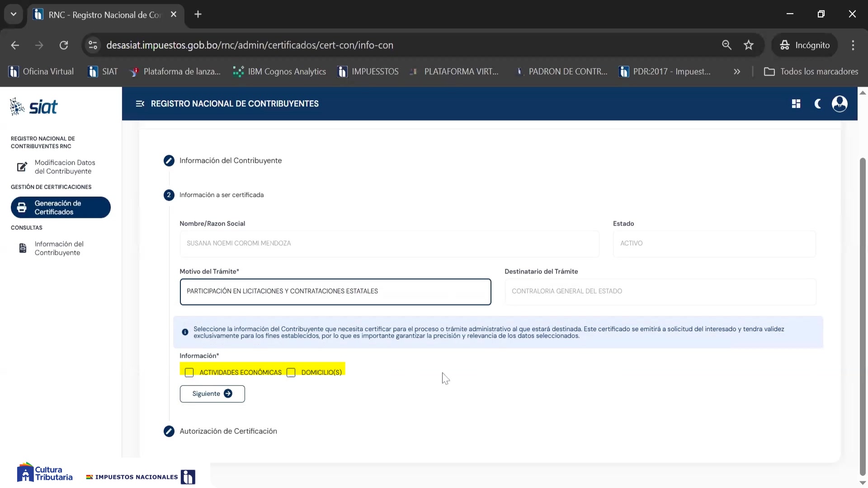
Task: Check the DOMICILIO(S) checkbox
Action: click(x=291, y=372)
